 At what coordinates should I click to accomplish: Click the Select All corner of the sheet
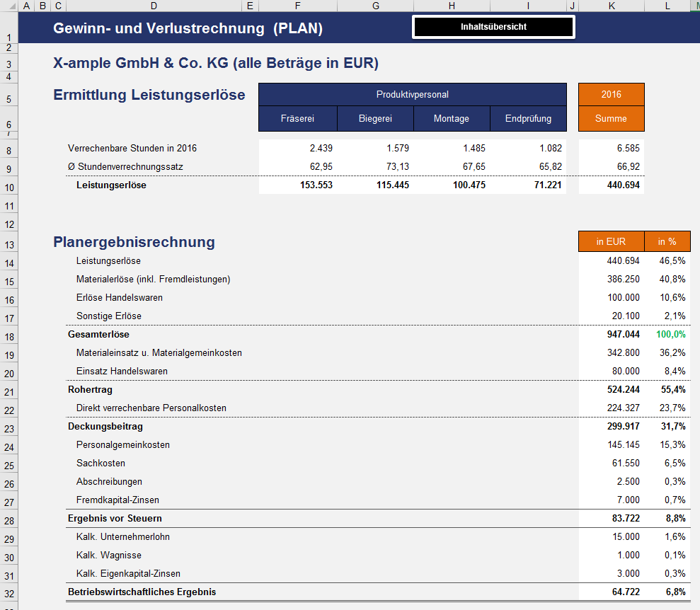point(9,6)
